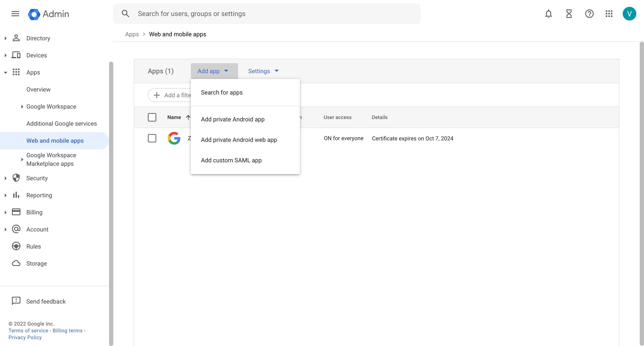This screenshot has width=644, height=346.
Task: Toggle the main hamburger menu
Action: [15, 13]
